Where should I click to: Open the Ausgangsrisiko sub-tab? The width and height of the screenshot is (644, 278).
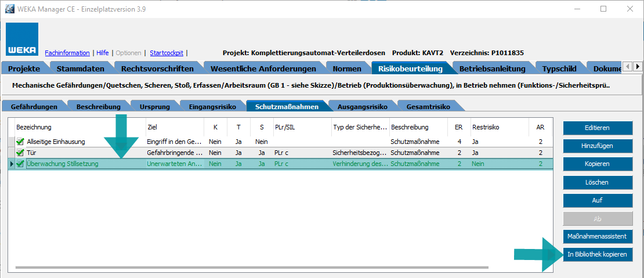point(362,107)
